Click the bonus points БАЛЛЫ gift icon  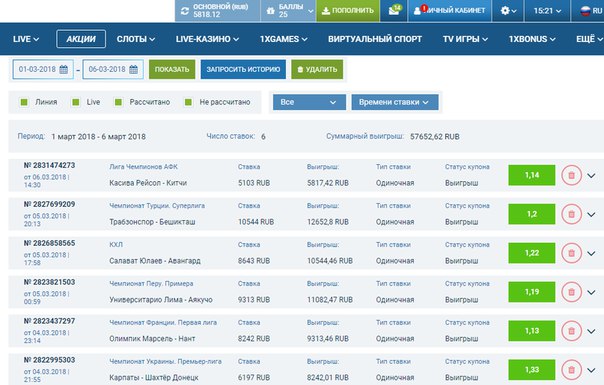click(x=271, y=11)
